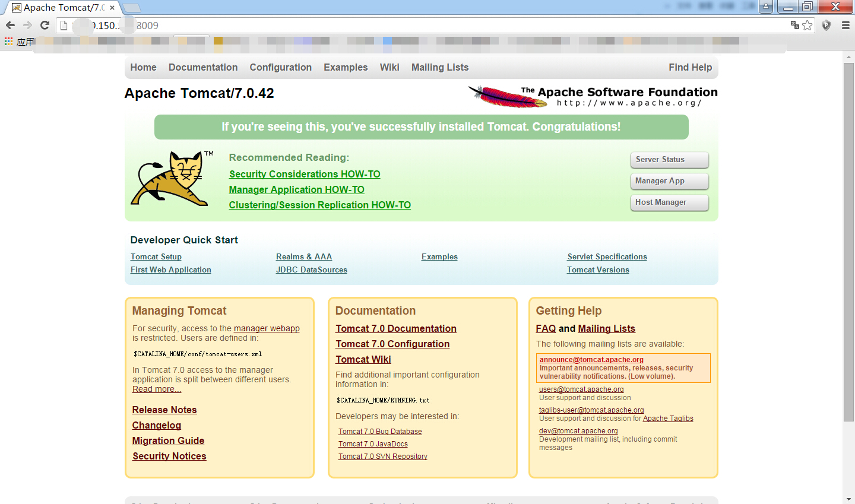855x504 pixels.
Task: Click Find Help in the navigation bar
Action: [690, 68]
